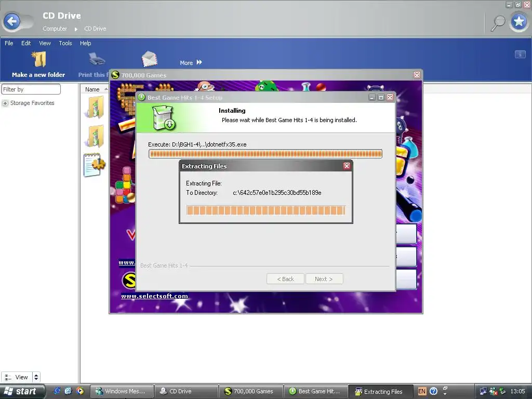Click the Best Game Hits Setup title icon
Viewport: 532px width, 399px height.
click(141, 97)
